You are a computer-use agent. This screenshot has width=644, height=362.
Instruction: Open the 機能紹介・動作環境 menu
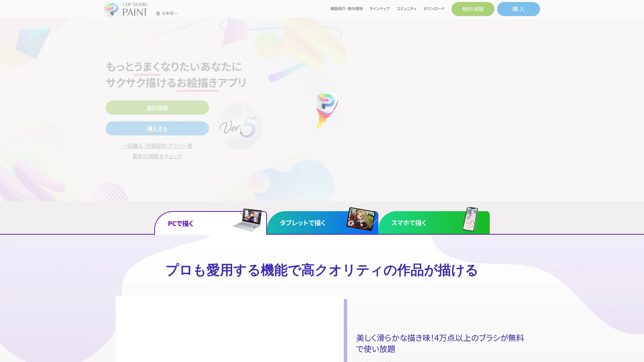click(x=346, y=9)
